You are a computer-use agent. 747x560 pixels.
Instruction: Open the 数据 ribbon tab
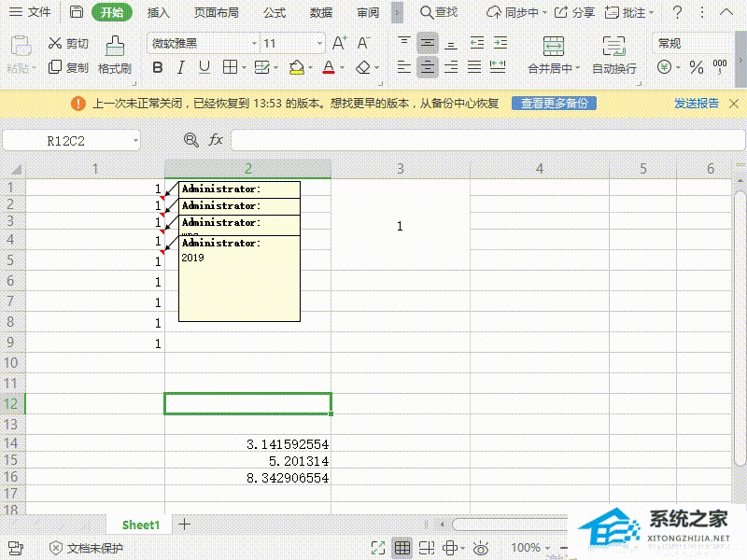tap(320, 13)
